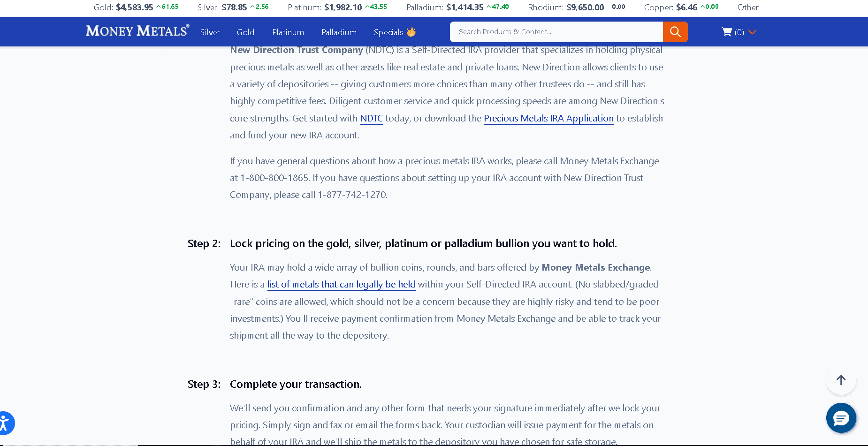
Task: Click the Search Products & Content field
Action: [556, 32]
